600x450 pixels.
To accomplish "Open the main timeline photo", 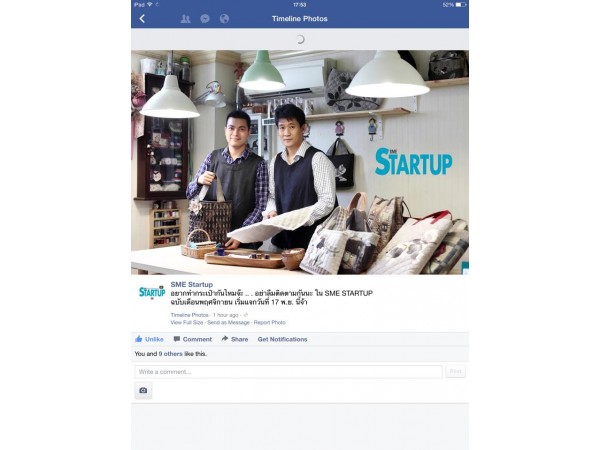I will [x=300, y=162].
